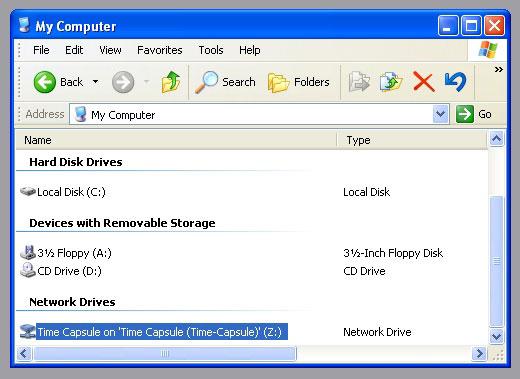
Task: Click the Copy To toolbar icon
Action: pos(391,82)
